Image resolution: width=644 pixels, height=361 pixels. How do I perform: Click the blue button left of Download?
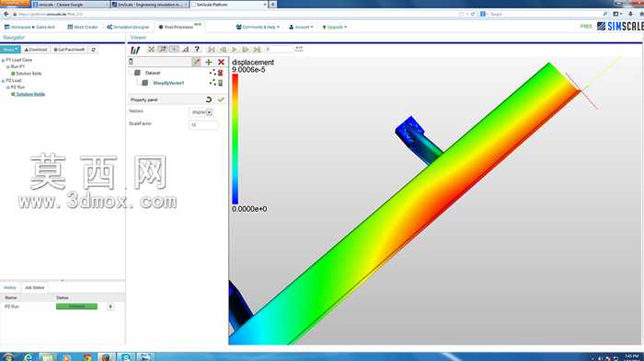click(x=10, y=50)
